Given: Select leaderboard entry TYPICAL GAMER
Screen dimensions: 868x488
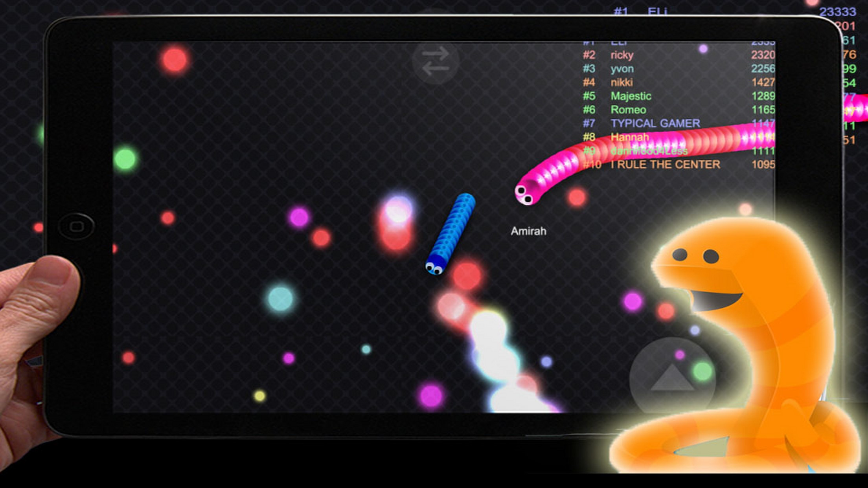Looking at the screenshot, I should [679, 123].
